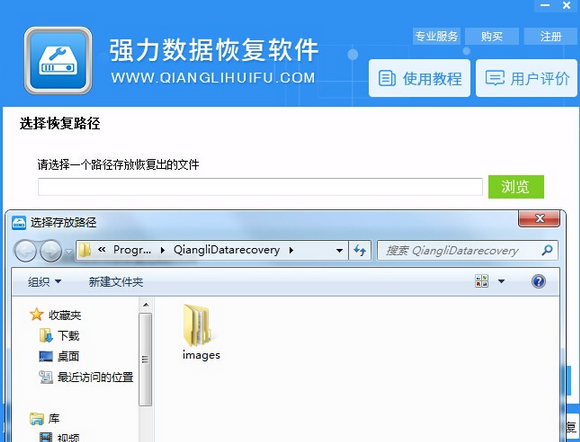The width and height of the screenshot is (580, 442).
Task: Go forward in folder dialog
Action: tap(51, 251)
